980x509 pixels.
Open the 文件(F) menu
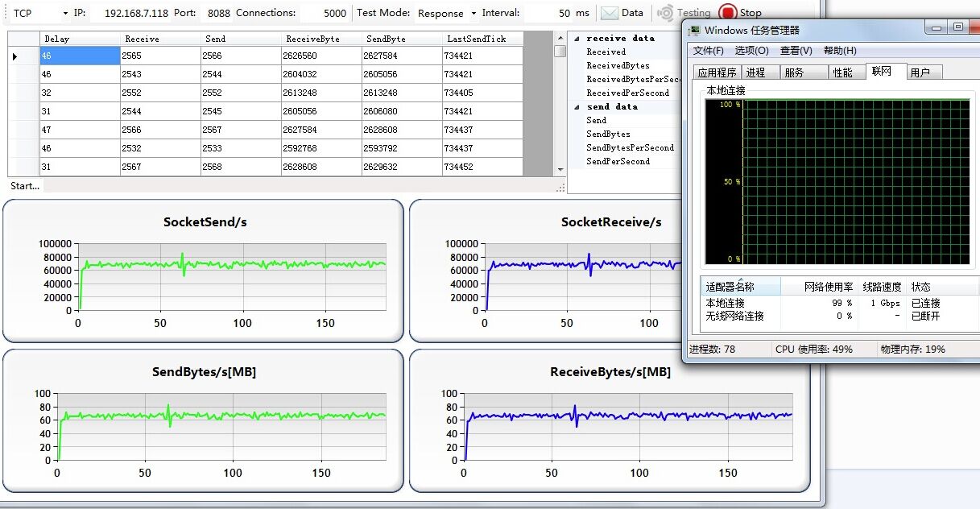pos(708,51)
